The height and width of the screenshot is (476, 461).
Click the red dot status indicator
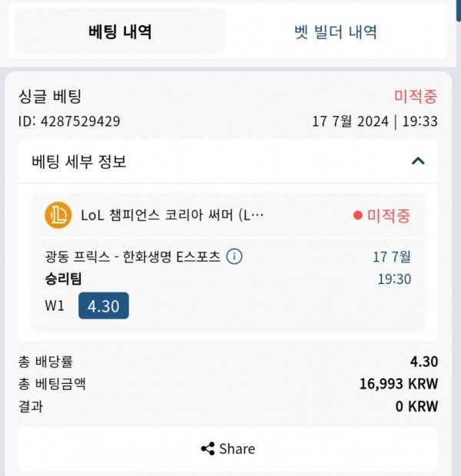click(357, 216)
